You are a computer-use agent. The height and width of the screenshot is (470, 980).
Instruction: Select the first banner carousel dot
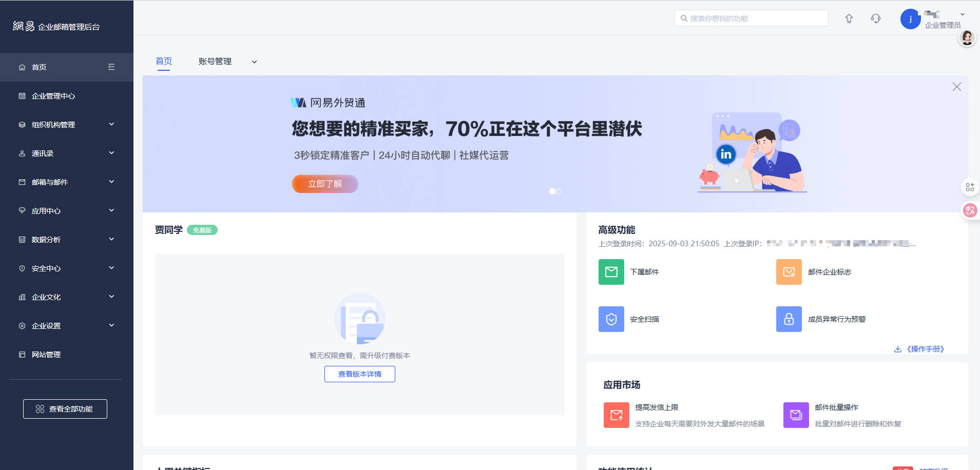pyautogui.click(x=552, y=191)
